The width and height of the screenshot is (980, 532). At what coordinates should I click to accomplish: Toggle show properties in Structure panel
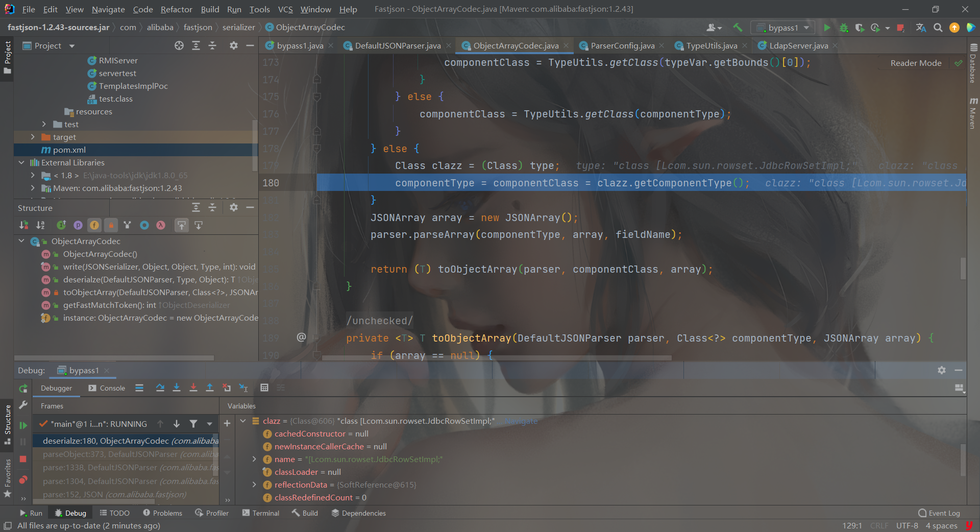(78, 225)
